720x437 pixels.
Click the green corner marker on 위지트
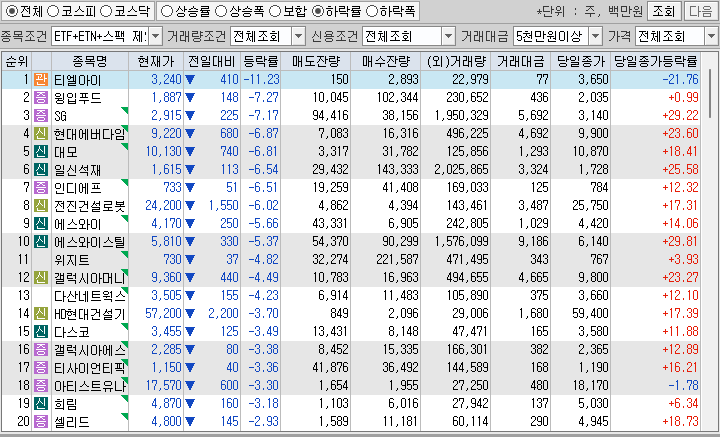click(125, 254)
